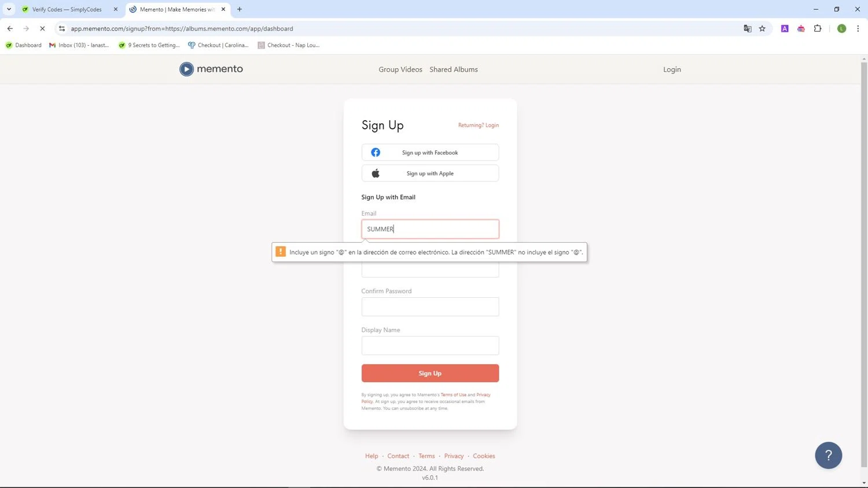Open the Gmail Inbox (103) bookmark
This screenshot has width=868, height=488.
(79, 45)
